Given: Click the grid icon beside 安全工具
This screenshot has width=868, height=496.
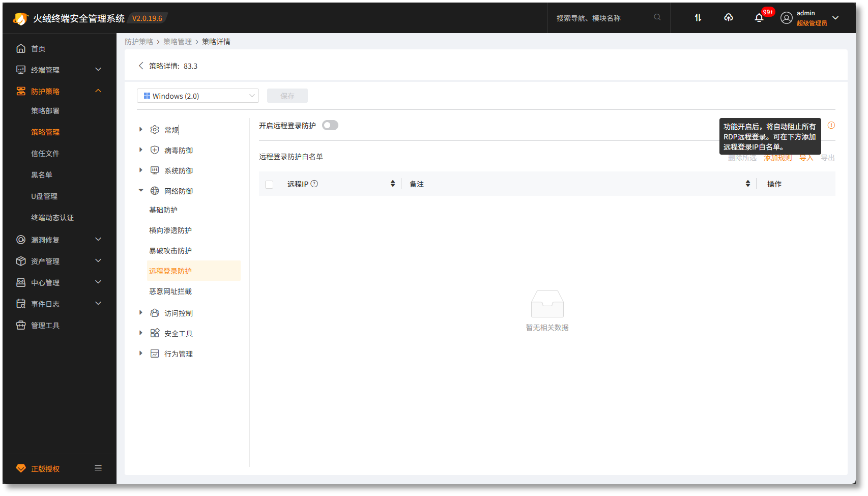Looking at the screenshot, I should 155,333.
